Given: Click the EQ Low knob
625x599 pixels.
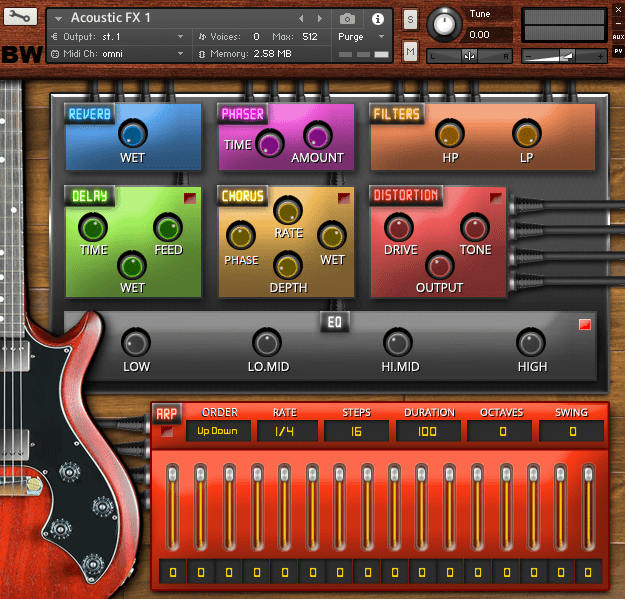Looking at the screenshot, I should 136,343.
